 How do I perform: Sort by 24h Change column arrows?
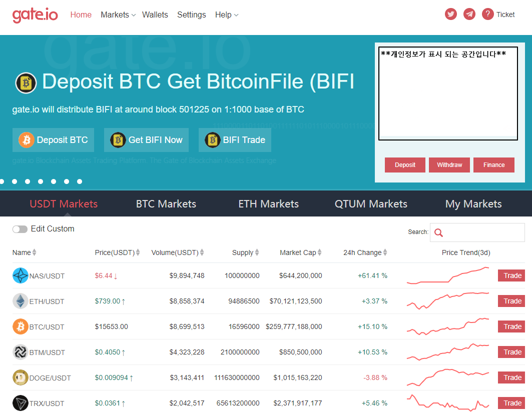pos(385,252)
